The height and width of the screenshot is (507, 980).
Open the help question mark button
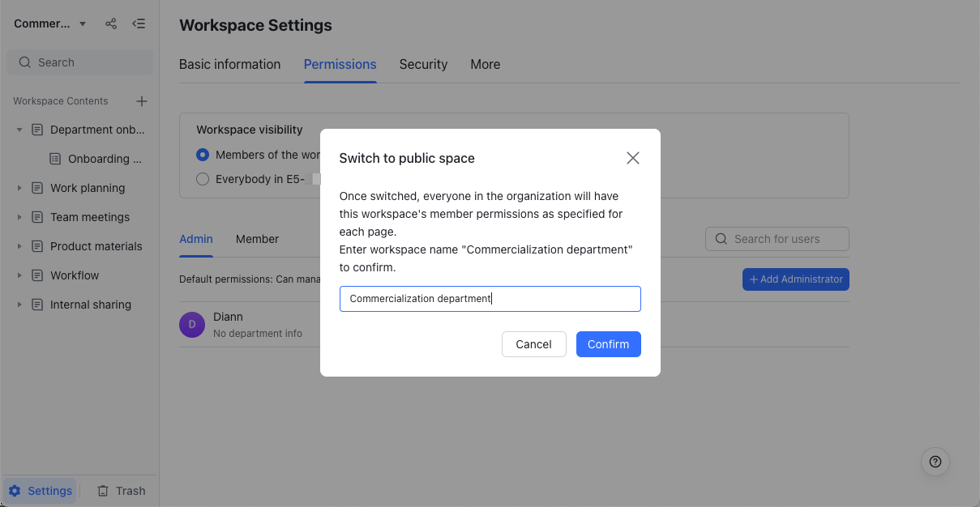[935, 462]
